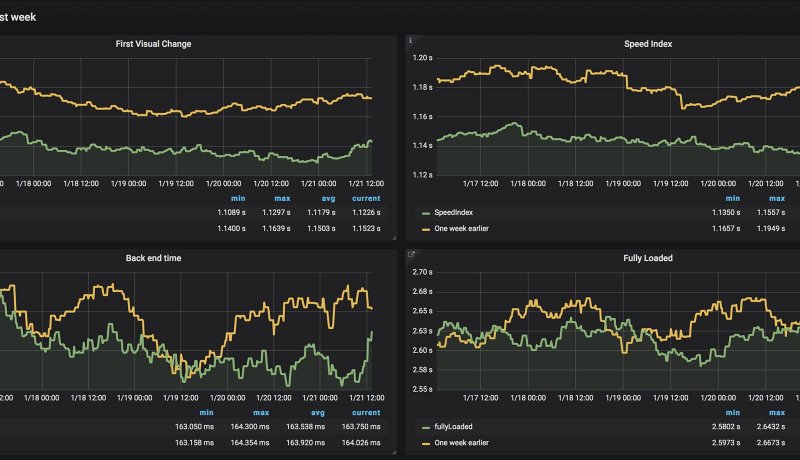
Task: Click the 164.026 ms current value
Action: (x=361, y=443)
